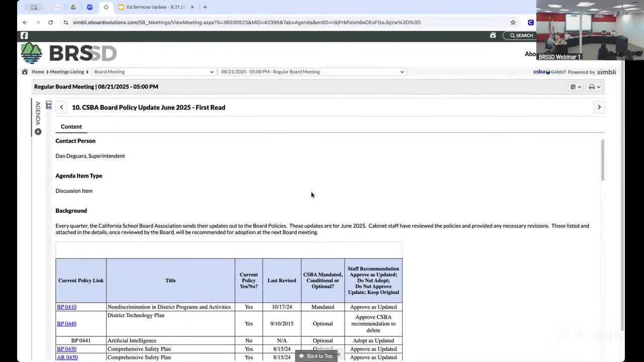Click the address bar URL

click(247, 22)
